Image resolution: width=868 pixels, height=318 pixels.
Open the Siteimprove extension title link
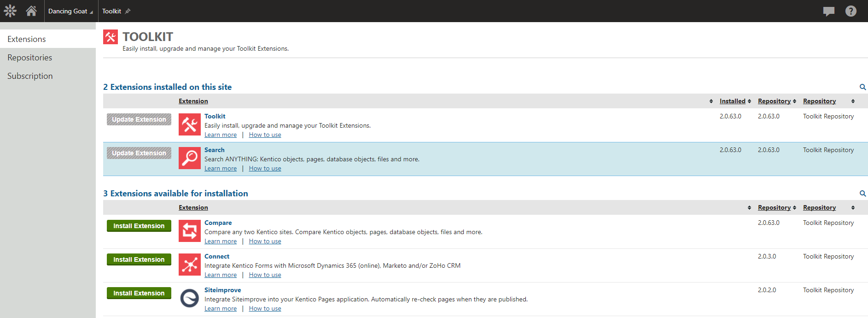click(x=223, y=290)
